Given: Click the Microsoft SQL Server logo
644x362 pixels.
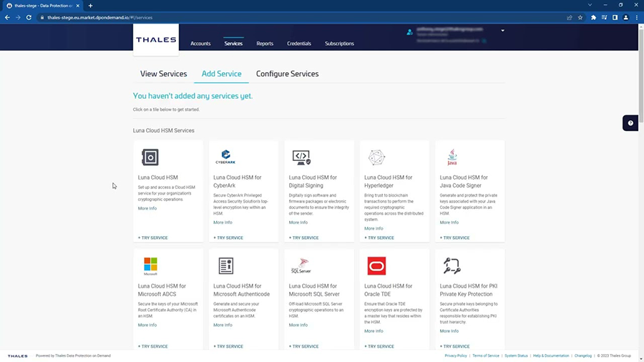Looking at the screenshot, I should (x=301, y=266).
